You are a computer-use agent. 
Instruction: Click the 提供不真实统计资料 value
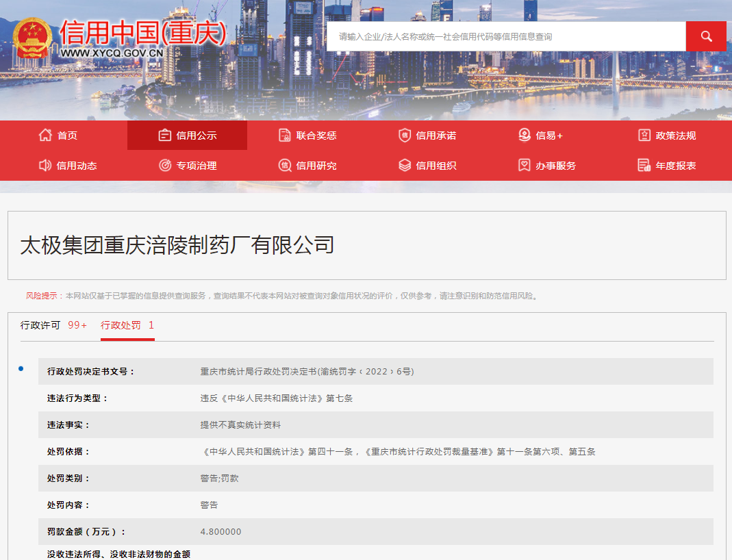coord(240,424)
